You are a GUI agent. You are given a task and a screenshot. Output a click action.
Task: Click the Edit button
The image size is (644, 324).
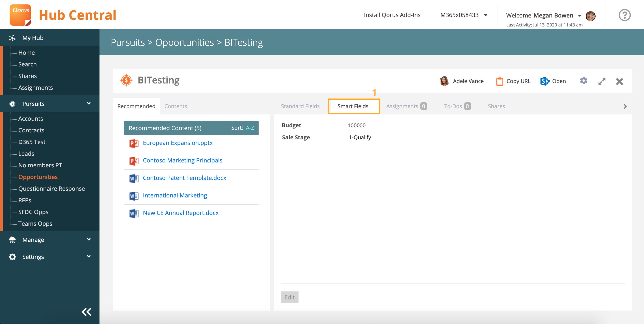click(x=289, y=297)
